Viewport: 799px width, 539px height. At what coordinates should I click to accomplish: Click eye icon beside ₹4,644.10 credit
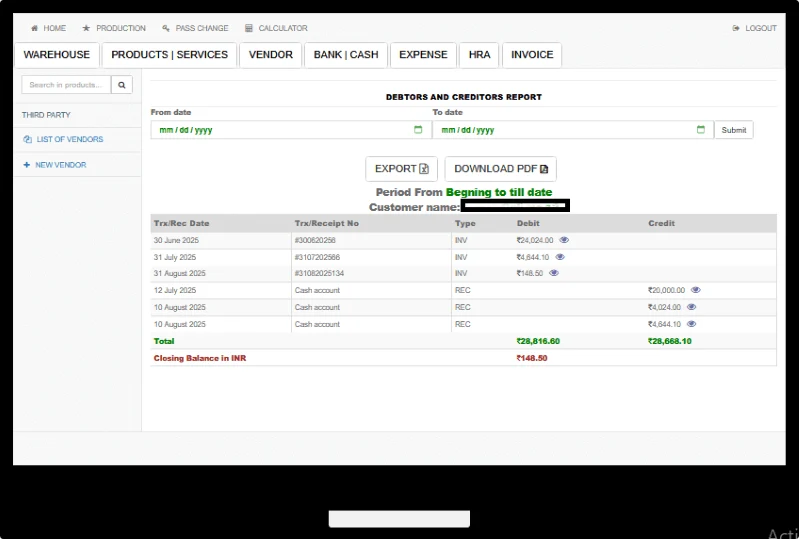[691, 324]
